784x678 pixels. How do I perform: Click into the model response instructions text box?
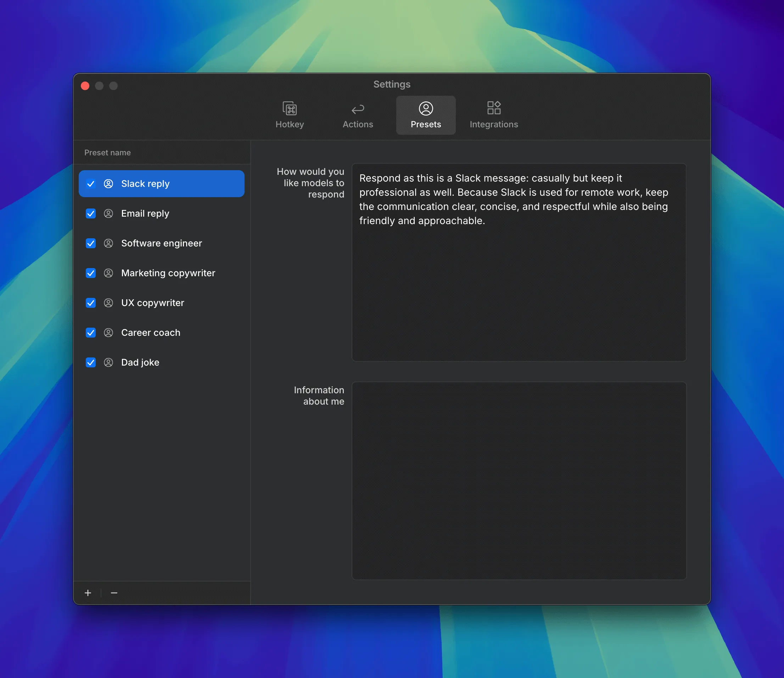pyautogui.click(x=519, y=288)
